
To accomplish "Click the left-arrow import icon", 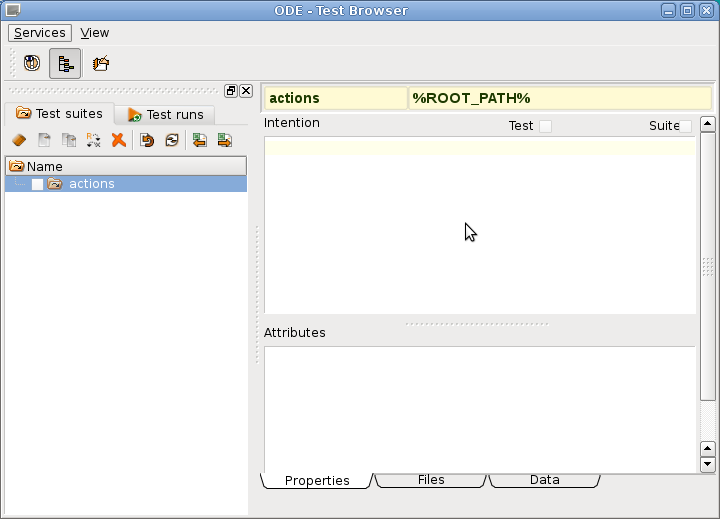I will (200, 141).
